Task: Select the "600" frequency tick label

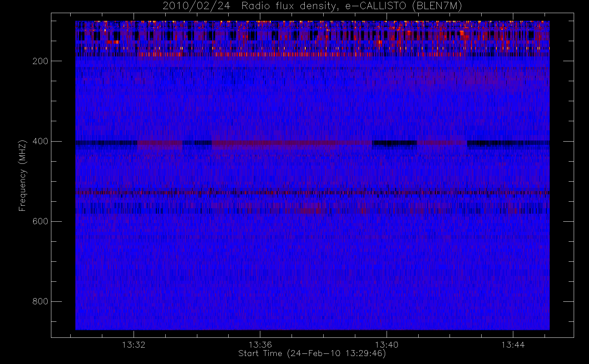Action: (x=40, y=221)
